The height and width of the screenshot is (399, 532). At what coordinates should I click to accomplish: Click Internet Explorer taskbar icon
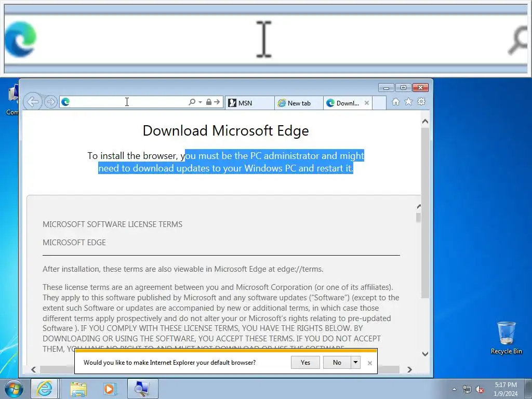45,389
